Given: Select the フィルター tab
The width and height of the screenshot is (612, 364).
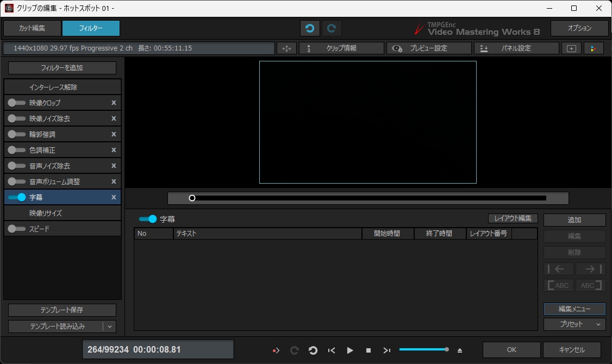Looking at the screenshot, I should (x=91, y=28).
